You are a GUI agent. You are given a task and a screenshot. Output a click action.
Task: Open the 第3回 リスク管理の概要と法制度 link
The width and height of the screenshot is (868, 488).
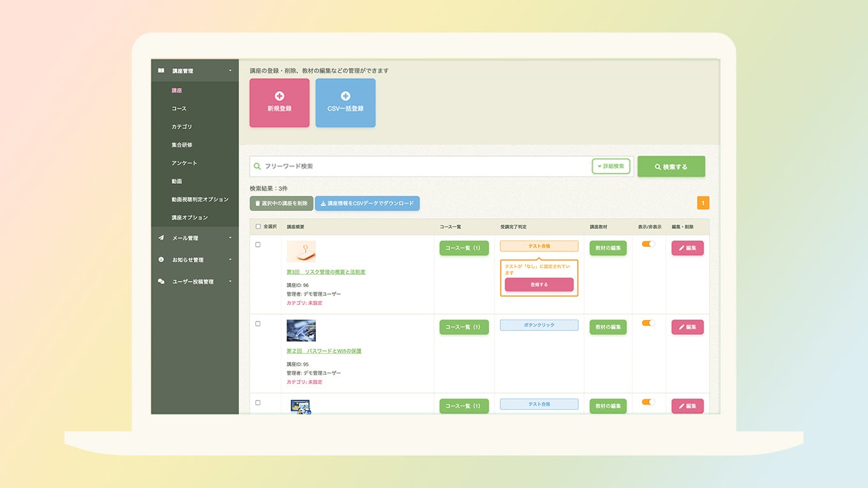click(325, 272)
